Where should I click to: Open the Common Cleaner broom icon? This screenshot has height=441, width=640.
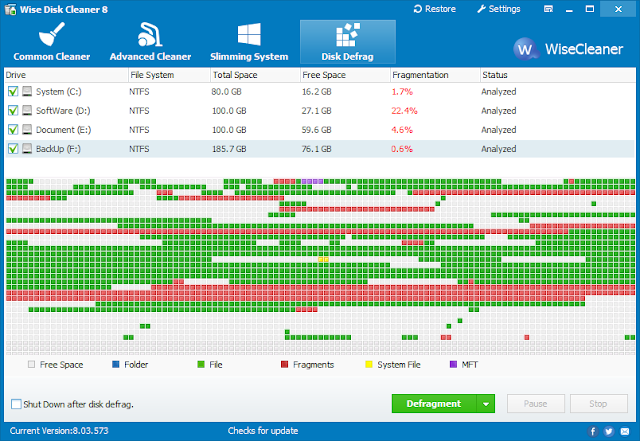pos(51,34)
